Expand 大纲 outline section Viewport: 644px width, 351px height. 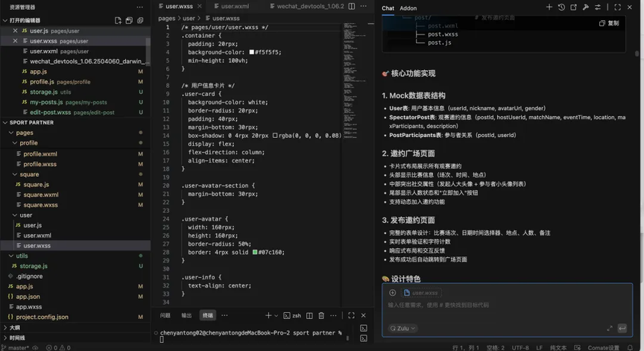(x=11, y=328)
